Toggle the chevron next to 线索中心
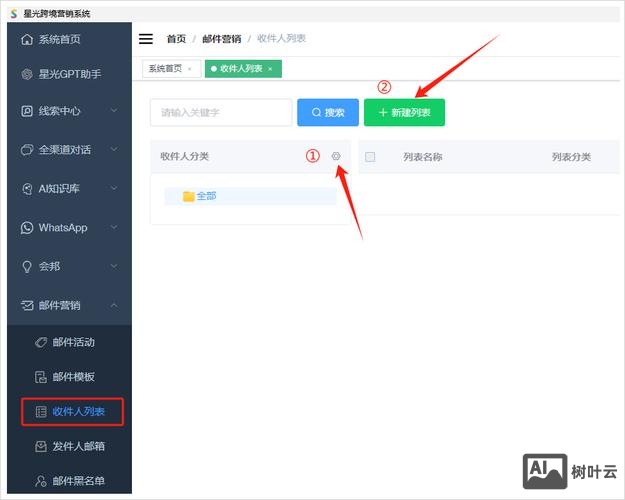Image resolution: width=625 pixels, height=500 pixels. coord(114,110)
